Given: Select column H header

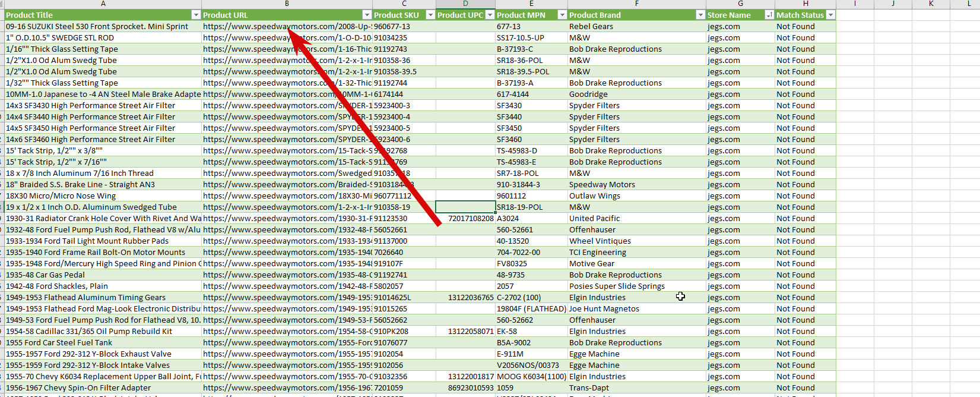Looking at the screenshot, I should point(805,4).
